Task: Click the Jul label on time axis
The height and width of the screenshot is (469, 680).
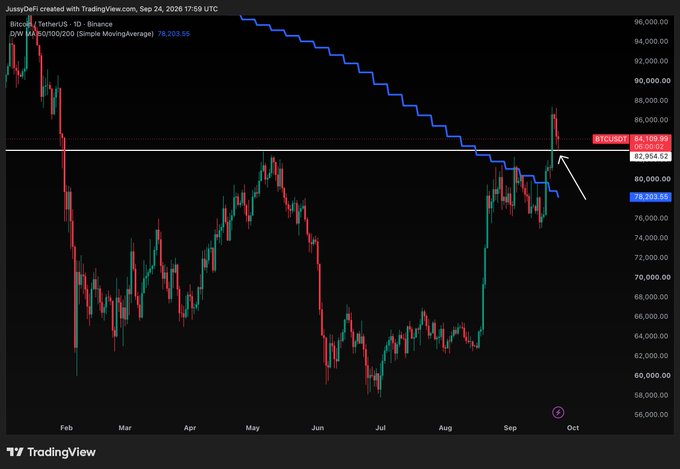Action: point(380,428)
